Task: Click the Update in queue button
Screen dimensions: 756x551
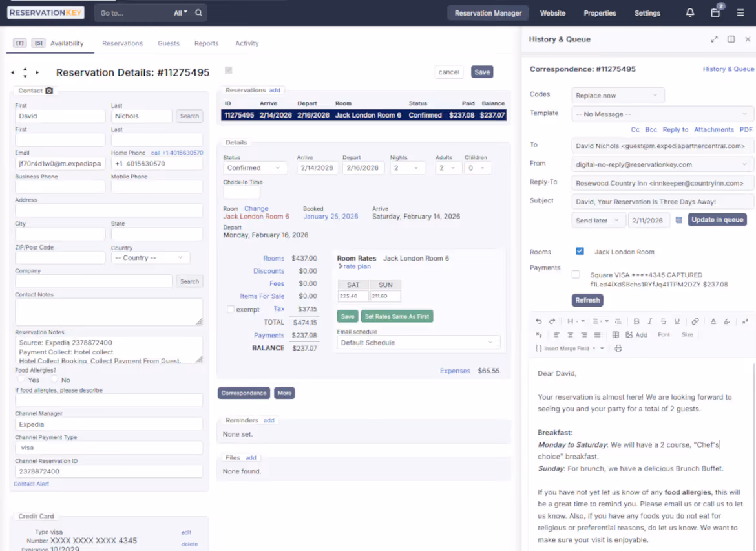Action: pyautogui.click(x=717, y=220)
